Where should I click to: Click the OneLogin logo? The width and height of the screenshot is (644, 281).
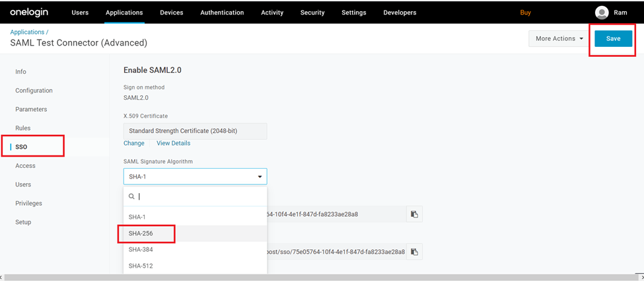pyautogui.click(x=33, y=13)
